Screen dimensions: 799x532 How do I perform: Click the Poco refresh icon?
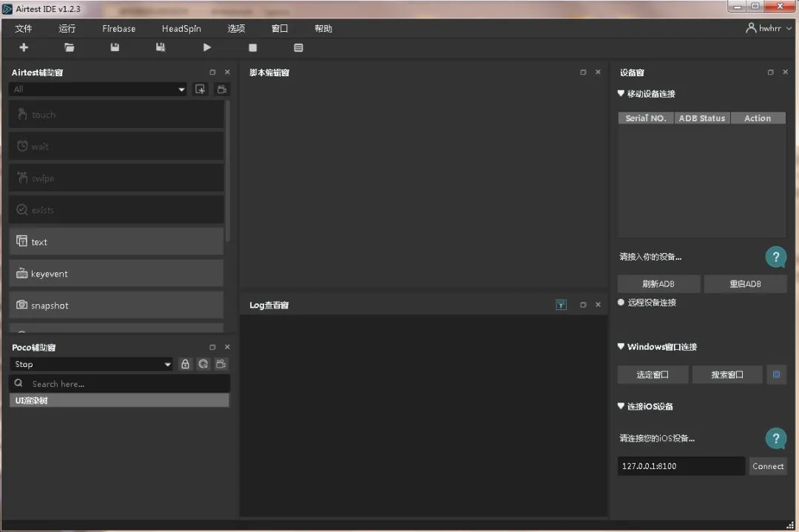point(203,364)
